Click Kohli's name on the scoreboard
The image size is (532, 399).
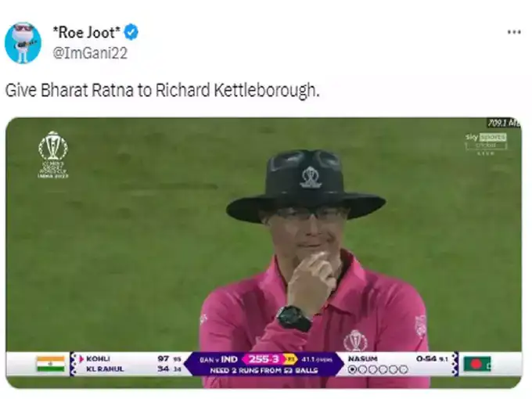coord(98,359)
